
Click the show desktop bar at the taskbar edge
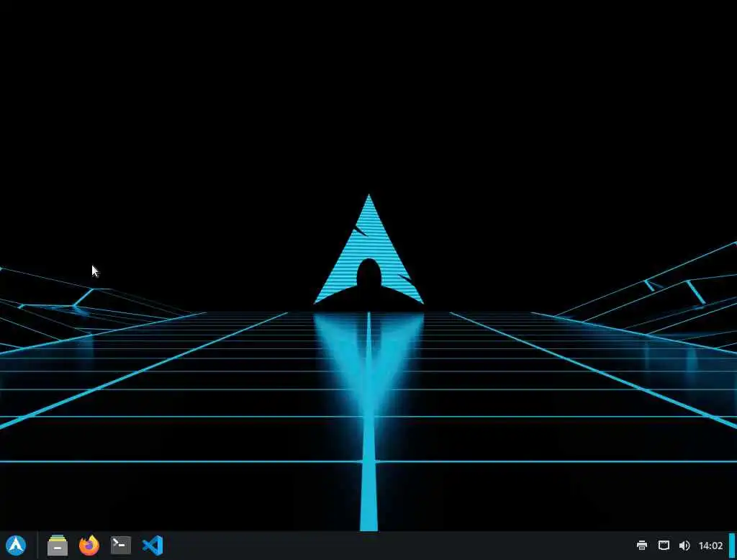click(x=732, y=546)
